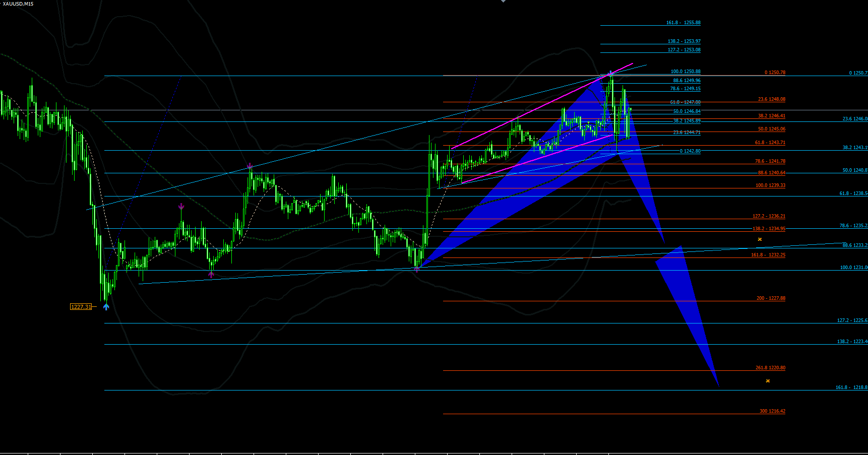Select the 78.6 - 1249.15 level label
This screenshot has width=868, height=455.
point(685,89)
